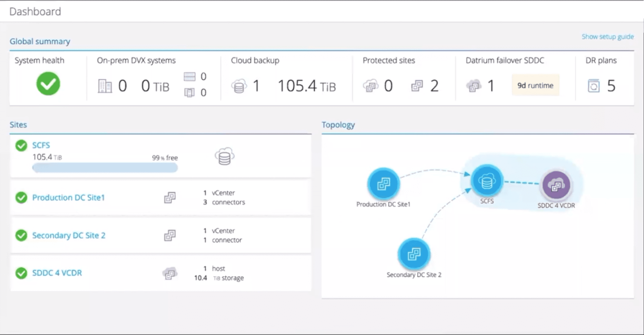Click the On-prem DVX systems building icon
Viewport: 644px width, 335px height.
click(x=105, y=86)
